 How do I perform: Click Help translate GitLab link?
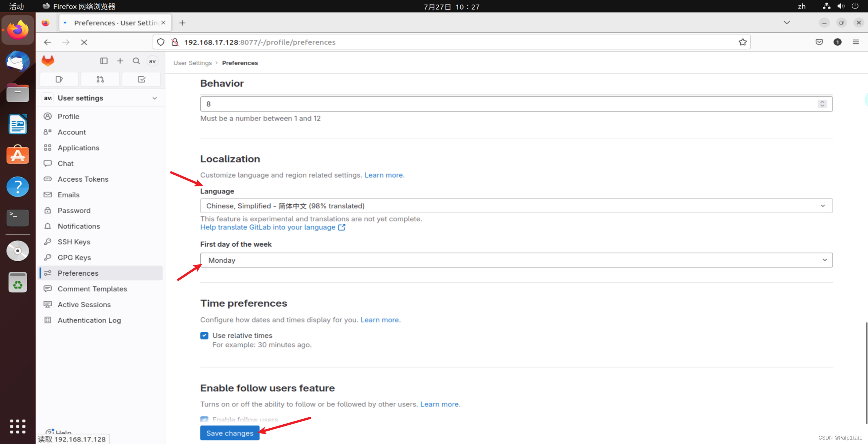[268, 227]
